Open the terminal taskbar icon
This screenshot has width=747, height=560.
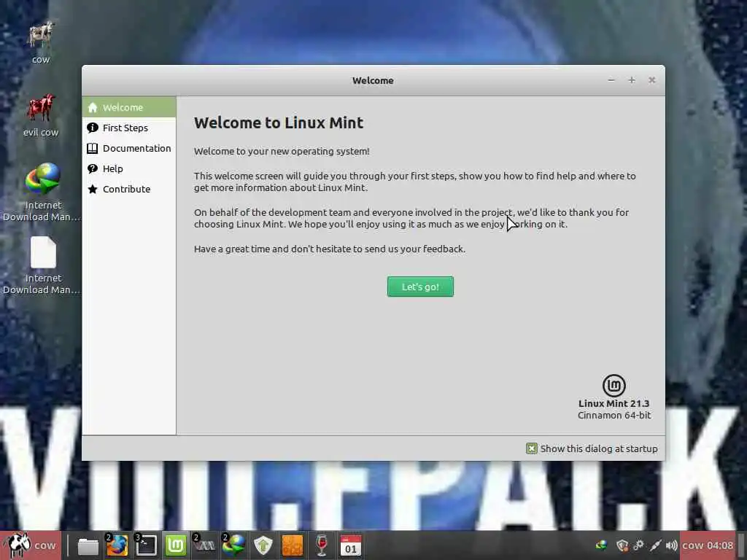click(146, 545)
